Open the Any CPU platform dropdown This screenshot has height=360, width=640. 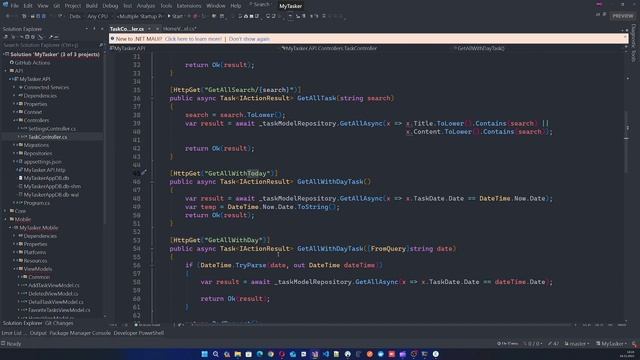point(99,16)
